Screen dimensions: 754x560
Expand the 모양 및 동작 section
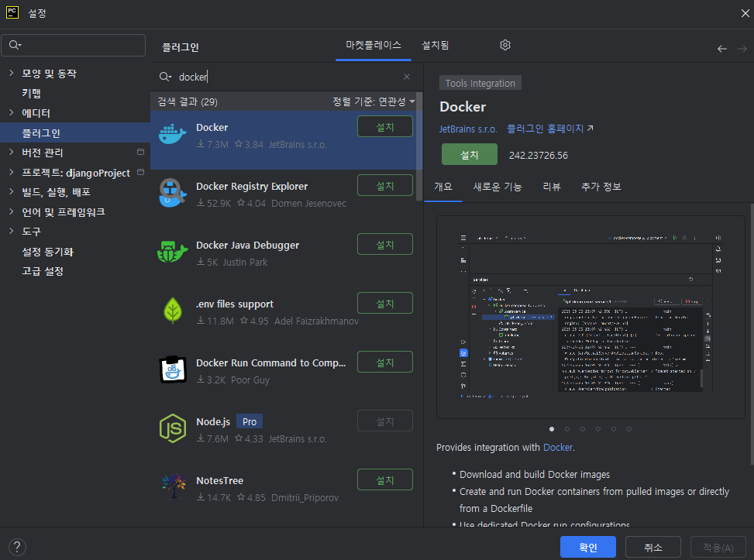click(x=12, y=73)
